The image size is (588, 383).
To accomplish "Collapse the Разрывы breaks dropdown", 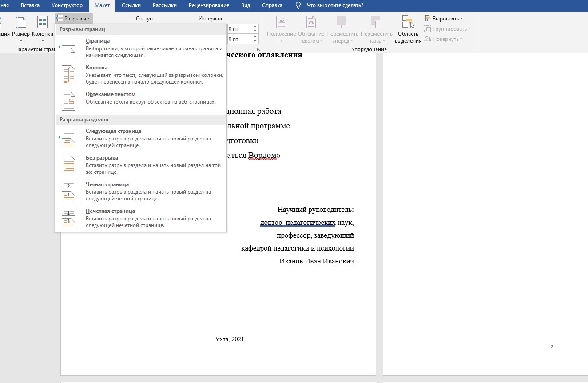I will click(x=74, y=19).
